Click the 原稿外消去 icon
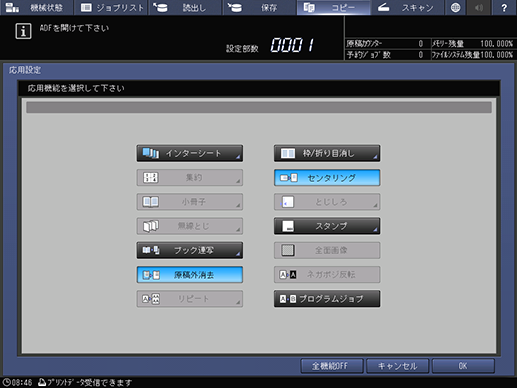 pyautogui.click(x=151, y=275)
